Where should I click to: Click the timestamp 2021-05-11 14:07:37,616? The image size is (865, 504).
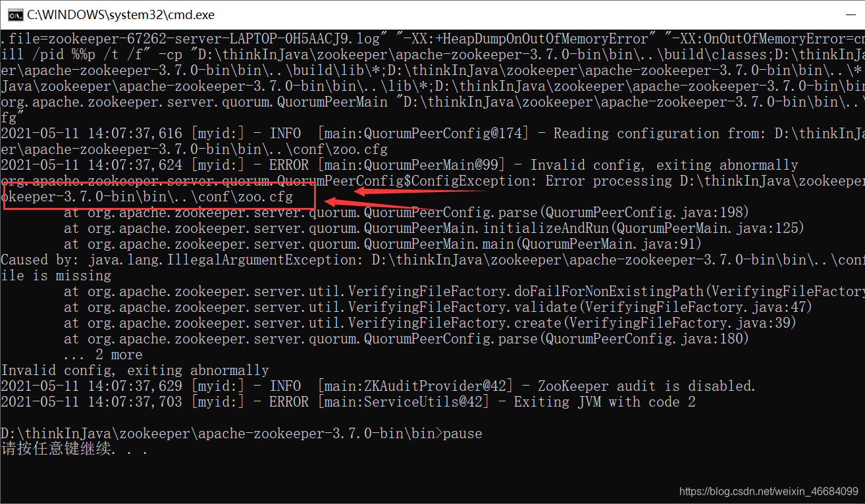point(92,134)
